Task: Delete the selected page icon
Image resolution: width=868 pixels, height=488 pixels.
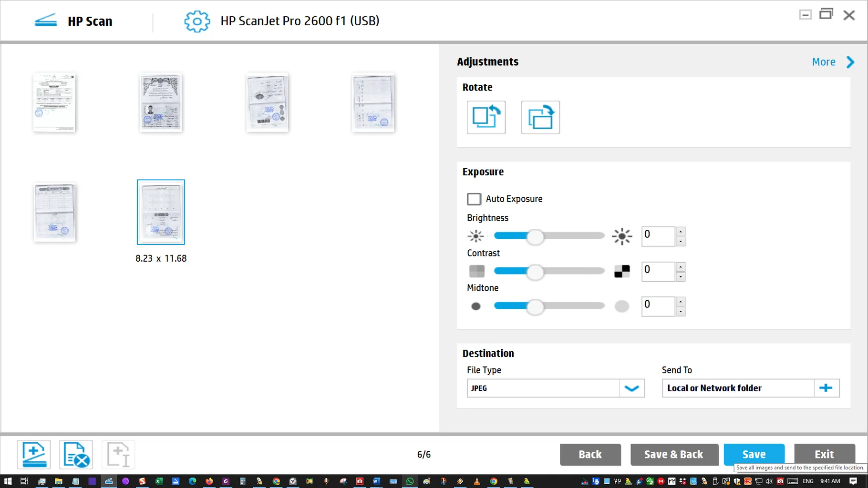Action: (x=76, y=455)
